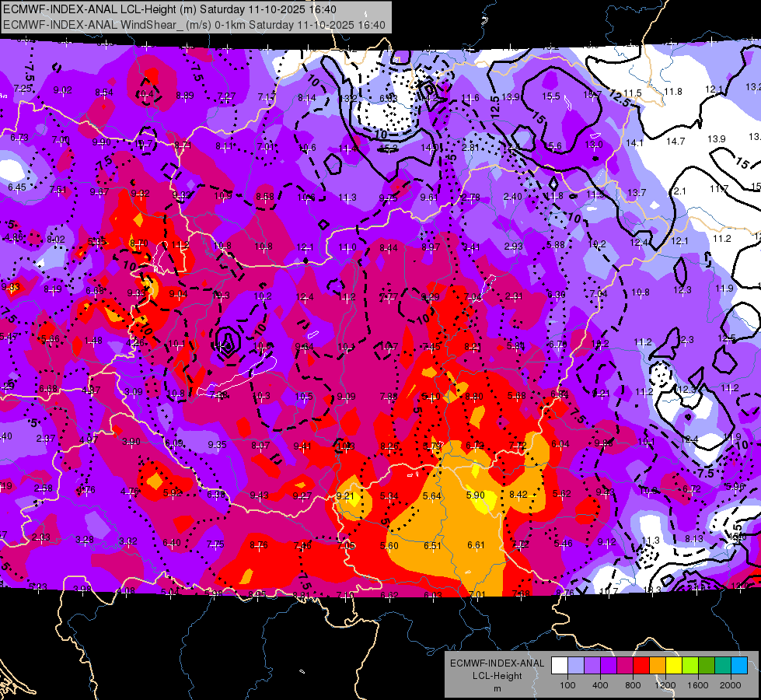Viewport: 761px width, 700px height.
Task: Click the 2000 legend tick label
Action: pos(731,685)
